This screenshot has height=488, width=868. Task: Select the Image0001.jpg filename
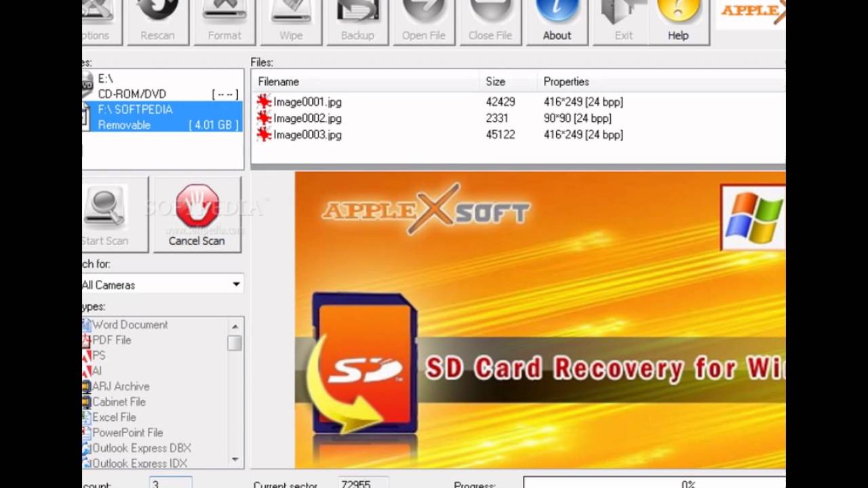pyautogui.click(x=307, y=102)
